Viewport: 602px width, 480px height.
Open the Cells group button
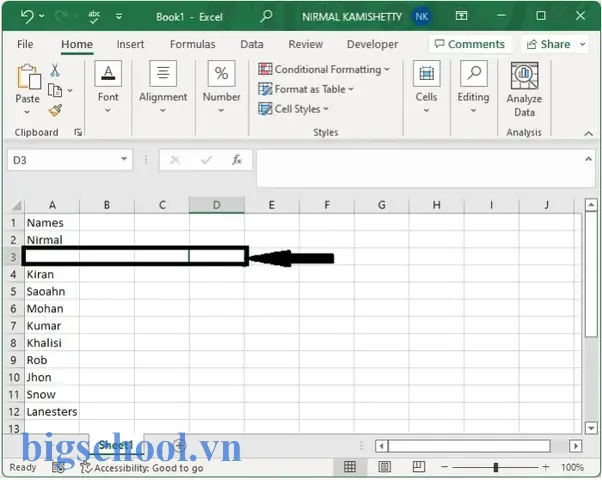click(x=426, y=88)
